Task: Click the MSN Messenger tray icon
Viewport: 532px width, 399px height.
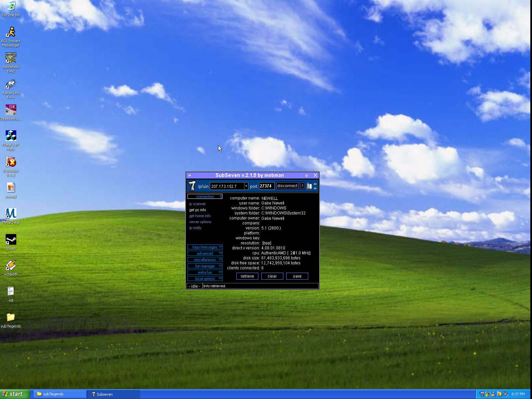Action: click(x=493, y=394)
